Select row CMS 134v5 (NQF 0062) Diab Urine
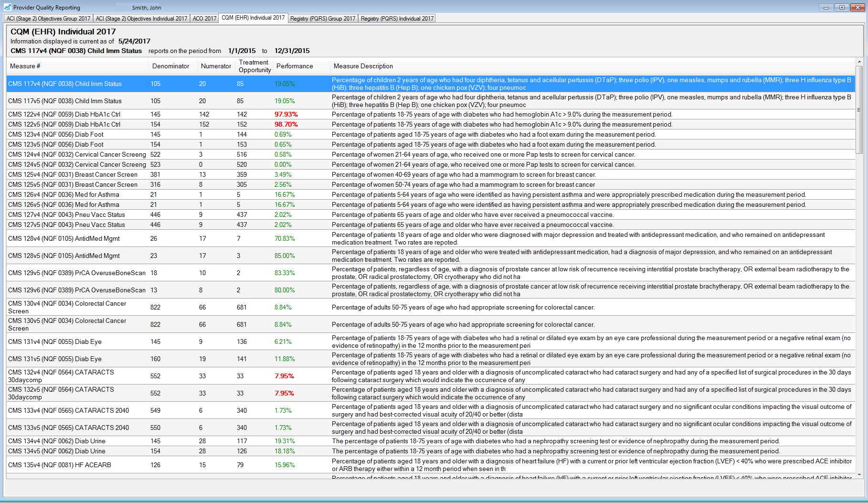868x503 pixels. coord(431,451)
